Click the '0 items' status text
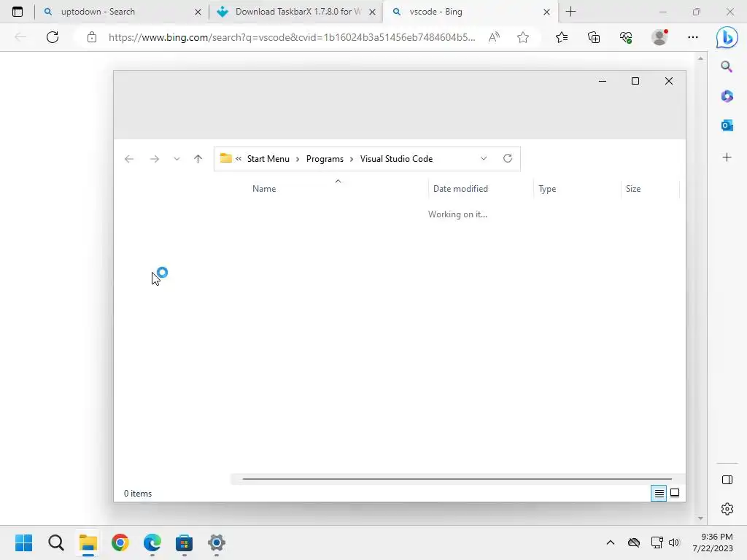 (138, 494)
